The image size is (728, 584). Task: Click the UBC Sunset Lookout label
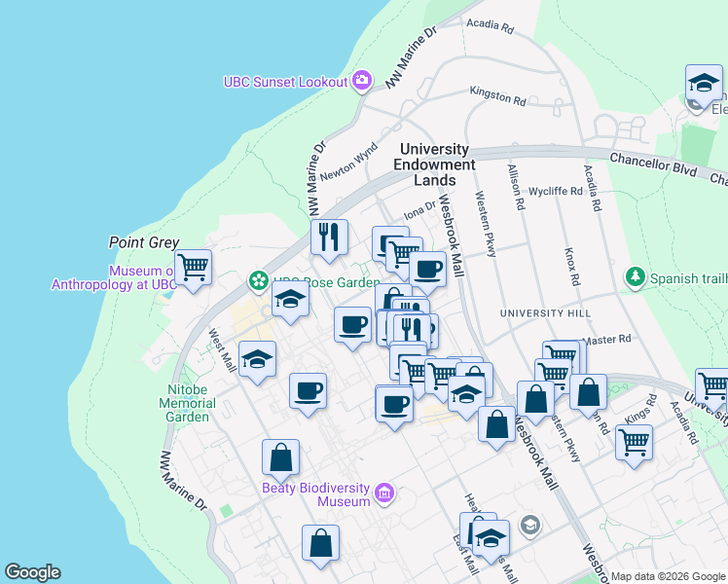coord(285,82)
